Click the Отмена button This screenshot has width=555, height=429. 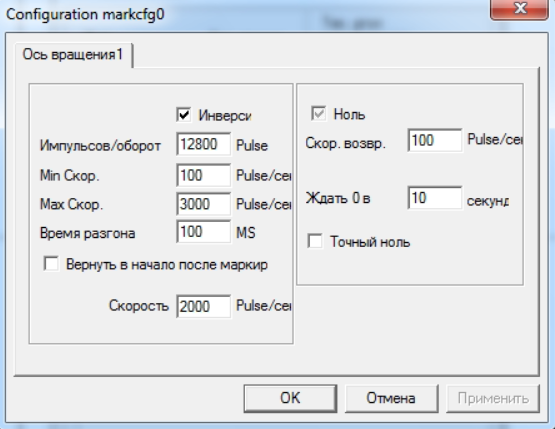coord(391,398)
